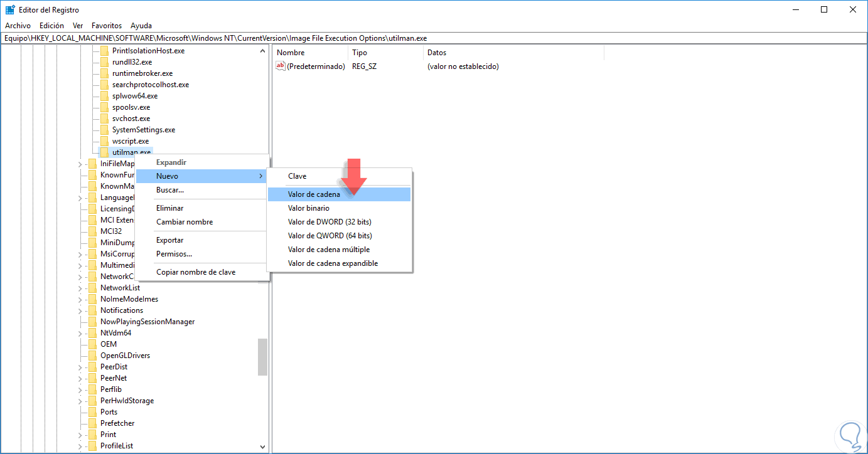Choose Valor de cadena expandible
868x454 pixels.
[339, 263]
